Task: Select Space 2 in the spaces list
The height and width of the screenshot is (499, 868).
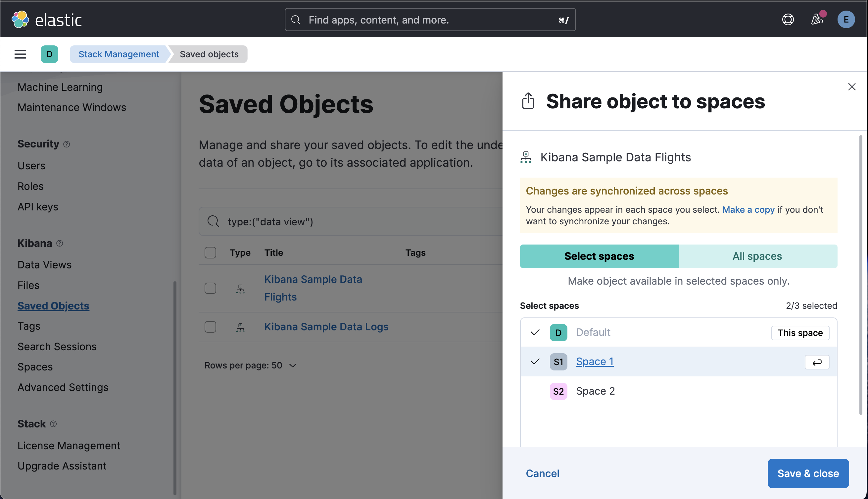Action: pyautogui.click(x=596, y=391)
